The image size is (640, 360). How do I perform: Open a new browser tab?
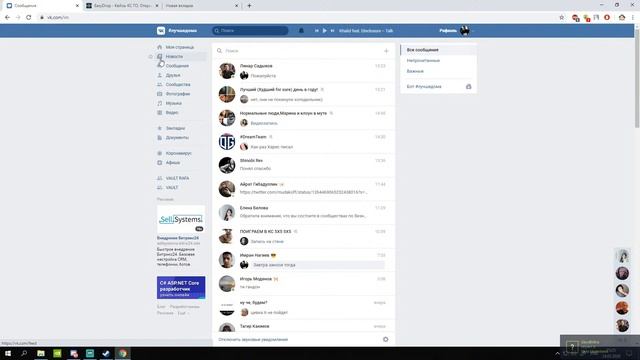click(249, 6)
